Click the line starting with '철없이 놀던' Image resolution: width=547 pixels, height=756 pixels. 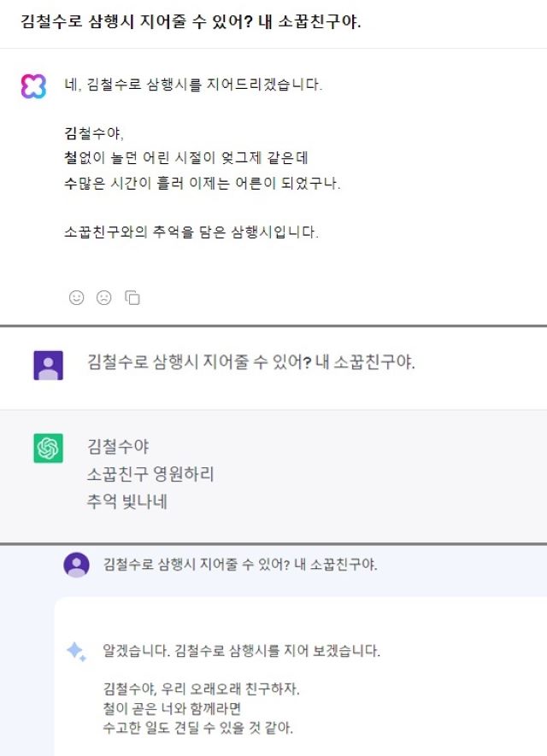pos(186,157)
